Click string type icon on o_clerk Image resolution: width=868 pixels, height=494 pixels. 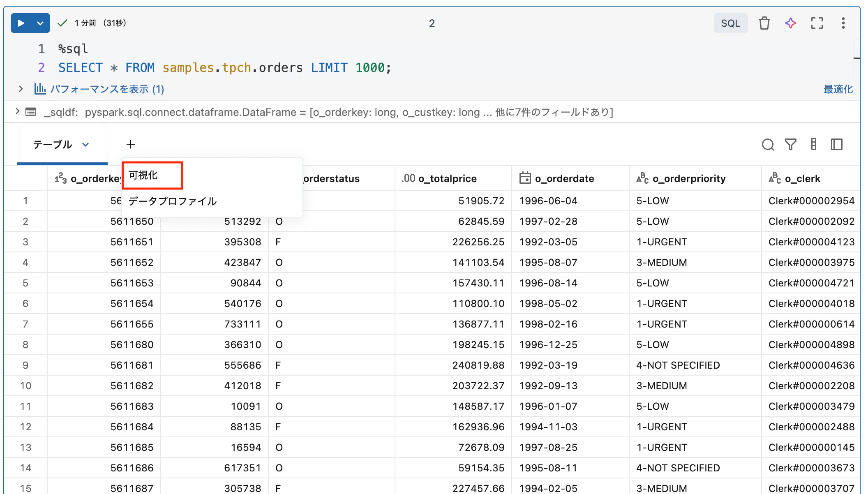775,178
